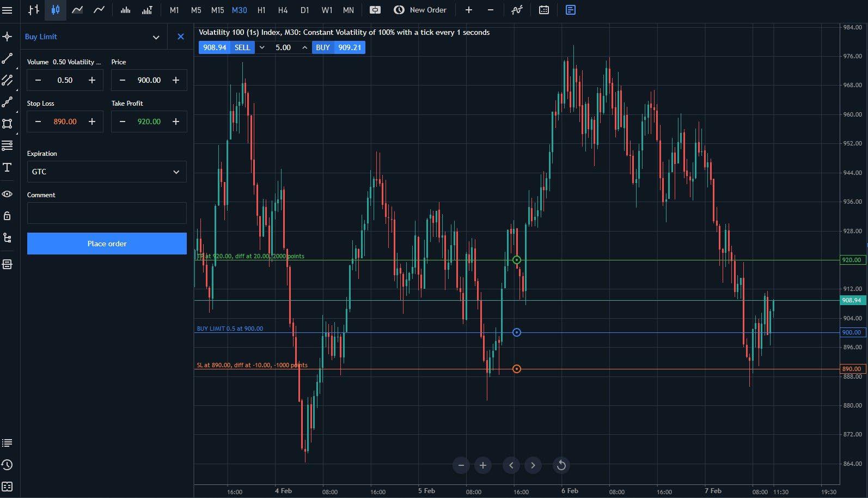Open the bottom-most sidebar panel icon

tap(7, 487)
